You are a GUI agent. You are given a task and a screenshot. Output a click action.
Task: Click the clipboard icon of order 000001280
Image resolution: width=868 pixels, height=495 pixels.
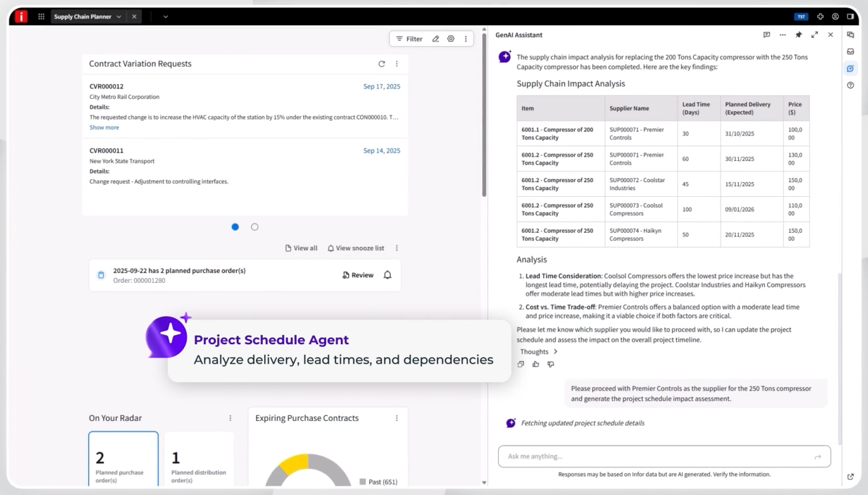click(101, 275)
